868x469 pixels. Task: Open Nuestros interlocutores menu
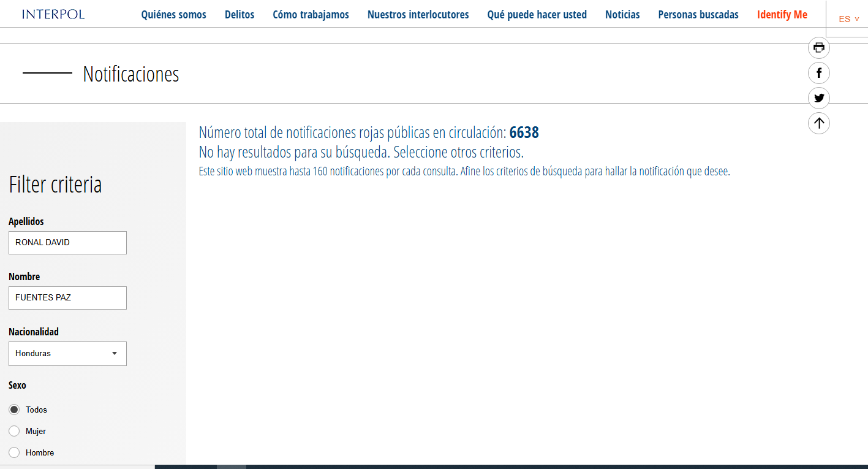pos(418,15)
